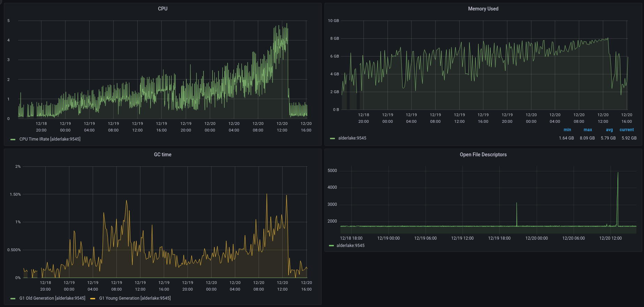Sort the Memory Used legend by avg
Viewport: 644px width, 307px height.
click(x=609, y=130)
